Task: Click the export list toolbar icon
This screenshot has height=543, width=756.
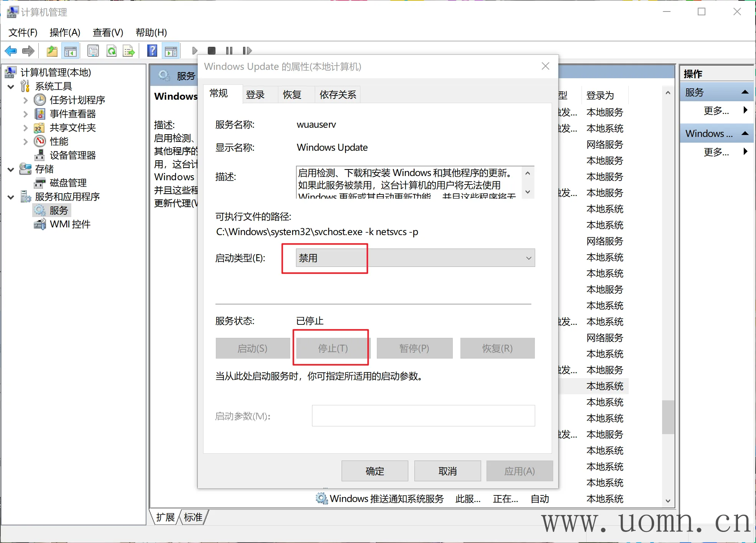Action: [x=129, y=51]
